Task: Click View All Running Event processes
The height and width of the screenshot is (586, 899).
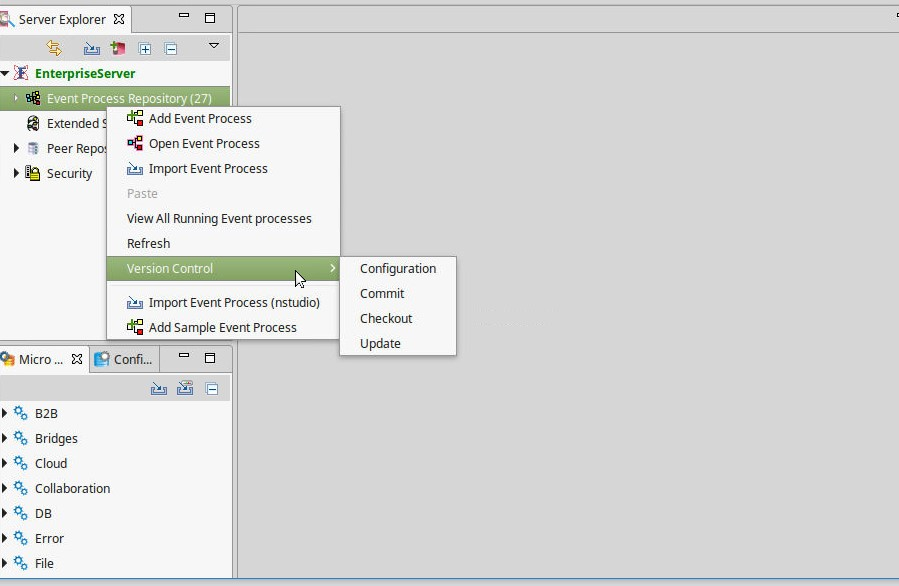Action: (x=224, y=218)
